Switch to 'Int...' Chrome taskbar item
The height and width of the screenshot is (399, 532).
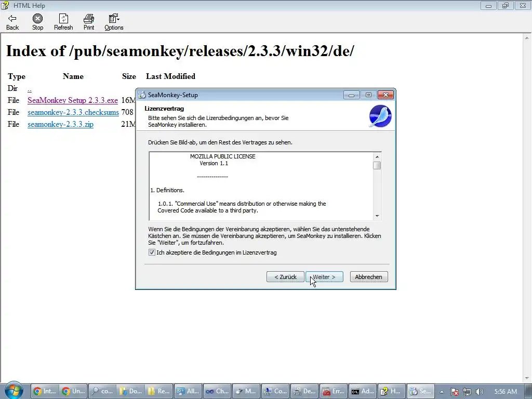click(45, 391)
